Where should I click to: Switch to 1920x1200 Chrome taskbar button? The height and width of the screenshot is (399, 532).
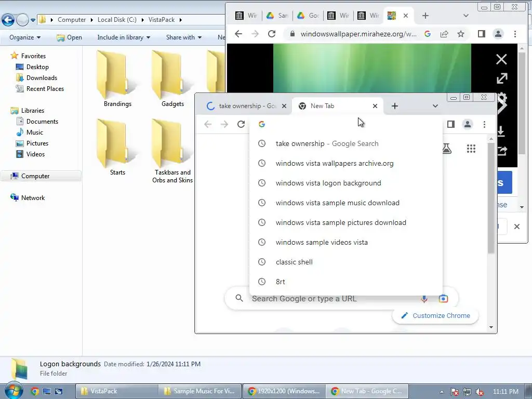click(x=284, y=391)
